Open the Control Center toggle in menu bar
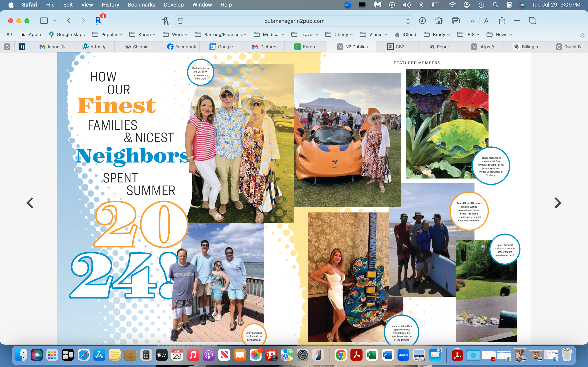The height and width of the screenshot is (367, 588). pyautogui.click(x=509, y=5)
